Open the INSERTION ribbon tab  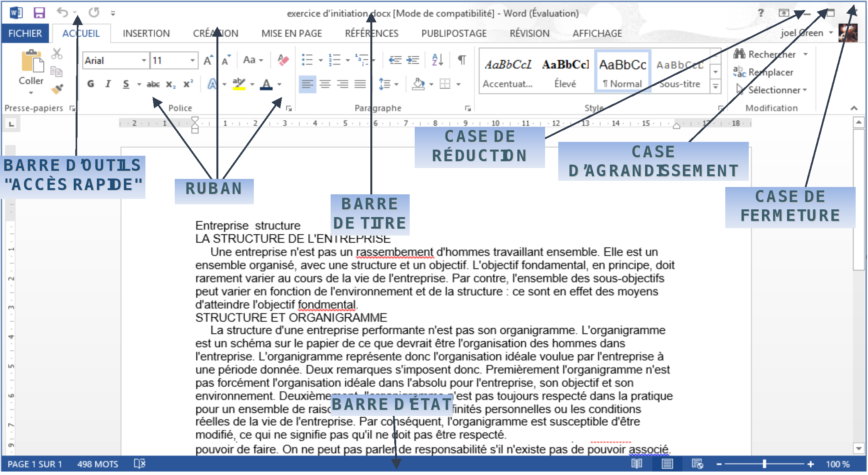pyautogui.click(x=146, y=34)
